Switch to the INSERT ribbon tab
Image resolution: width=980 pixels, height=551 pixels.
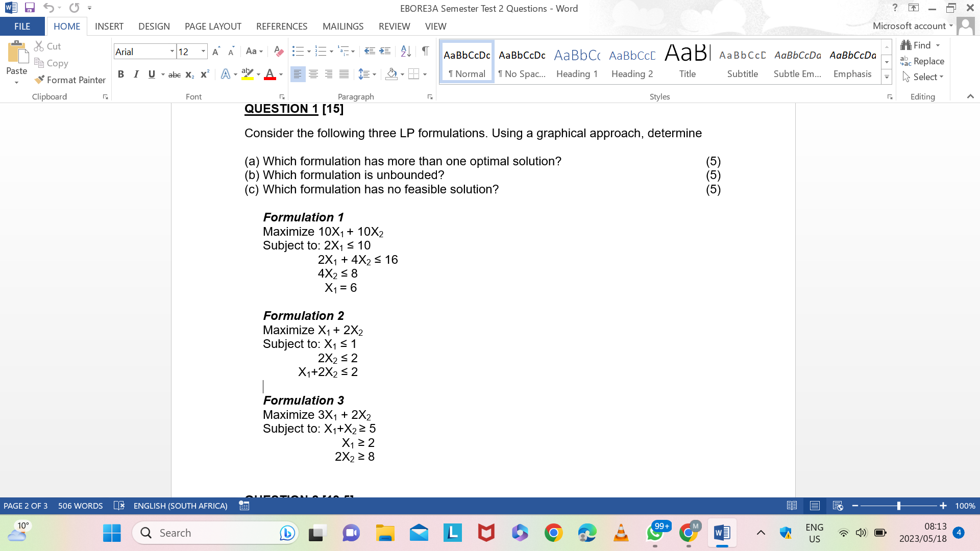tap(109, 26)
